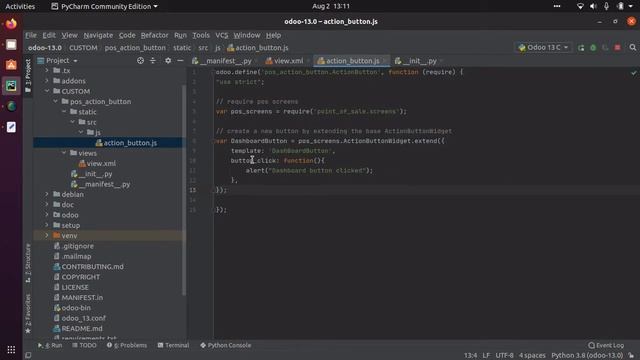Close the view.xml editor tab
The width and height of the screenshot is (640, 360).
click(x=308, y=61)
